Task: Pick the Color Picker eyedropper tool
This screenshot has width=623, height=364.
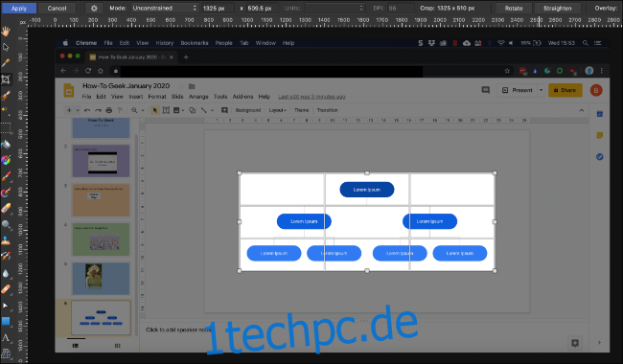Action: (6, 63)
